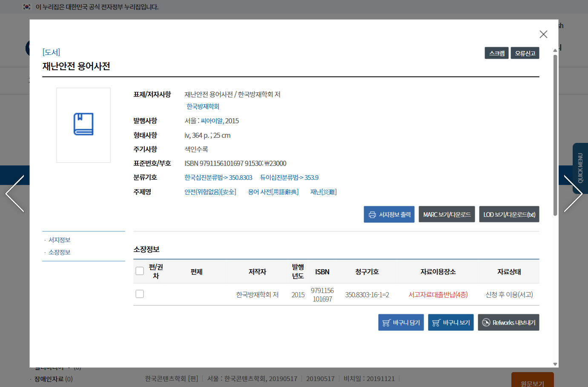Viewport: 588px width, 387px height.
Task: Jump to 소장정보 section
Action: [60, 252]
